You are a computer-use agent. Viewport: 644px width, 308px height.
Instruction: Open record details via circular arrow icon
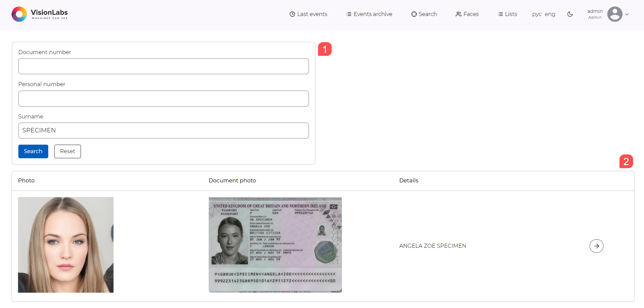[596, 246]
